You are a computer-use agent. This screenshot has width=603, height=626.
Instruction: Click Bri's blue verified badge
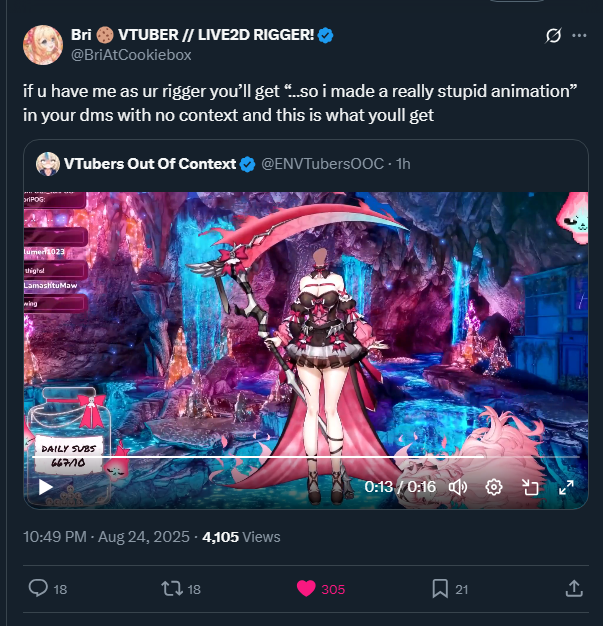(325, 35)
